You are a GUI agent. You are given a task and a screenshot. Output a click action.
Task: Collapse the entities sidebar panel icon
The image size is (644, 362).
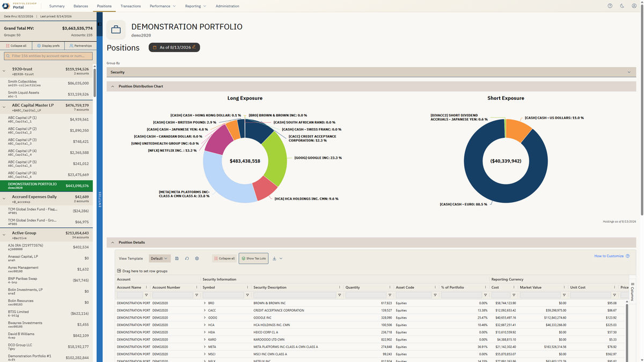point(100,24)
